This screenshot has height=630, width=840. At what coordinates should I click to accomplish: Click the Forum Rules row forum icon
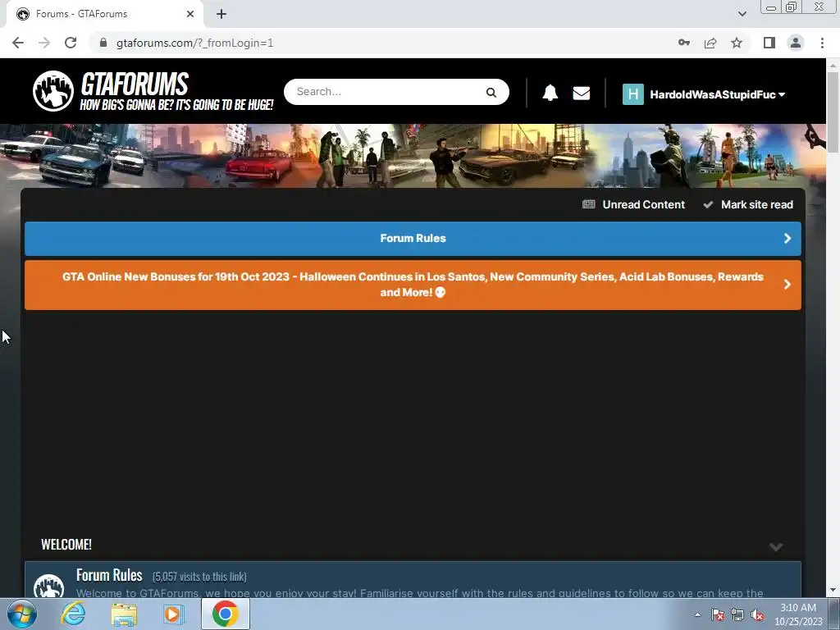pyautogui.click(x=48, y=586)
